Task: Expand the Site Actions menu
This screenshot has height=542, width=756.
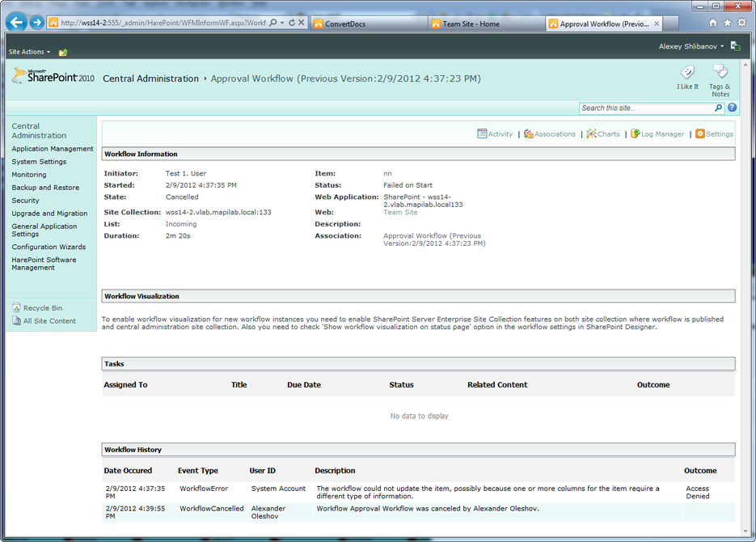Action: click(x=29, y=52)
